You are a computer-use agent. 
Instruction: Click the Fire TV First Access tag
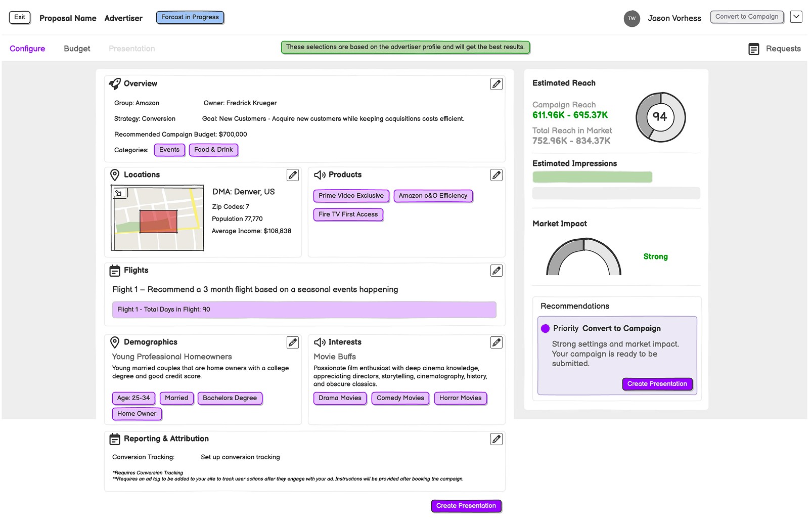pos(348,214)
